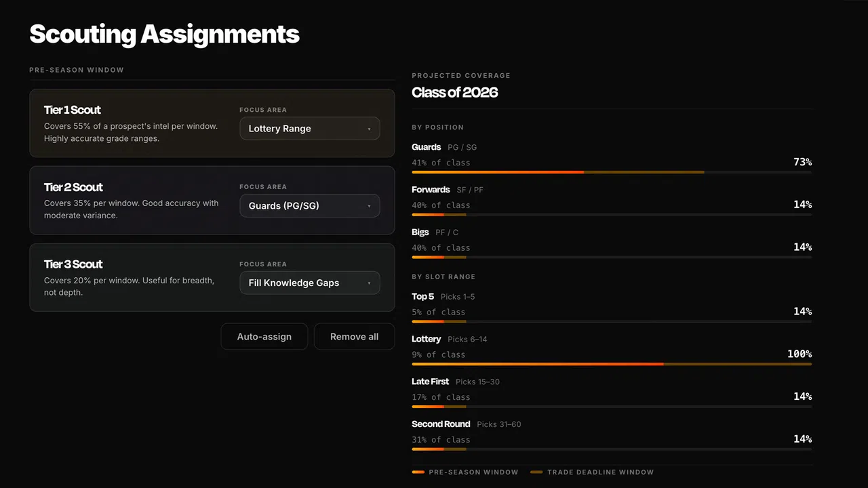The height and width of the screenshot is (488, 868).
Task: Click the Forwards coverage progress bar
Action: coord(612,215)
